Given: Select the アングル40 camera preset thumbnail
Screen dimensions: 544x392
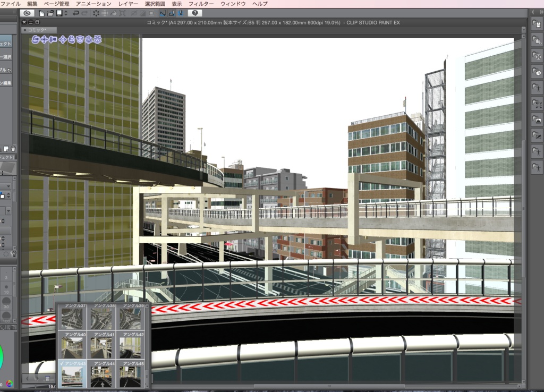Looking at the screenshot, I should pos(72,347).
